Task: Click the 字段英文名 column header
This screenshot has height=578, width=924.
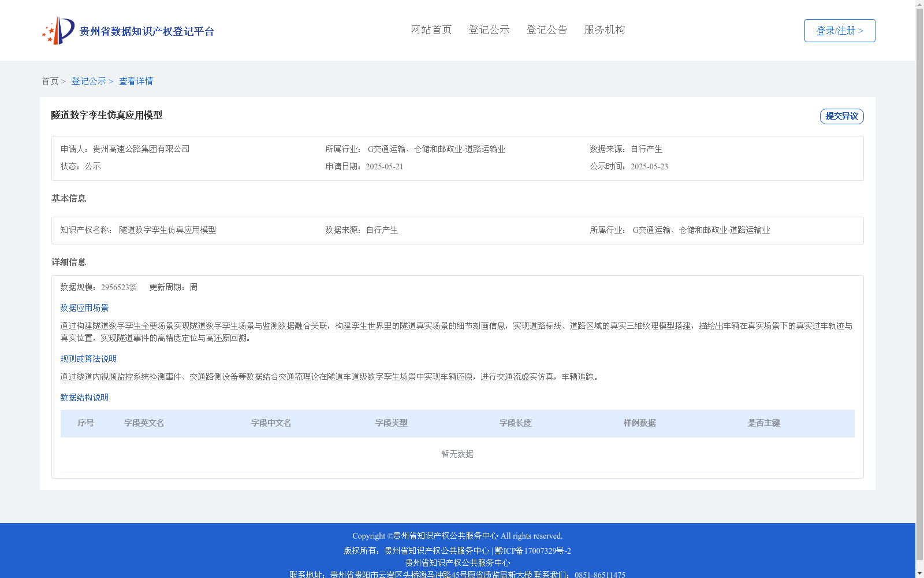Action: pos(144,423)
